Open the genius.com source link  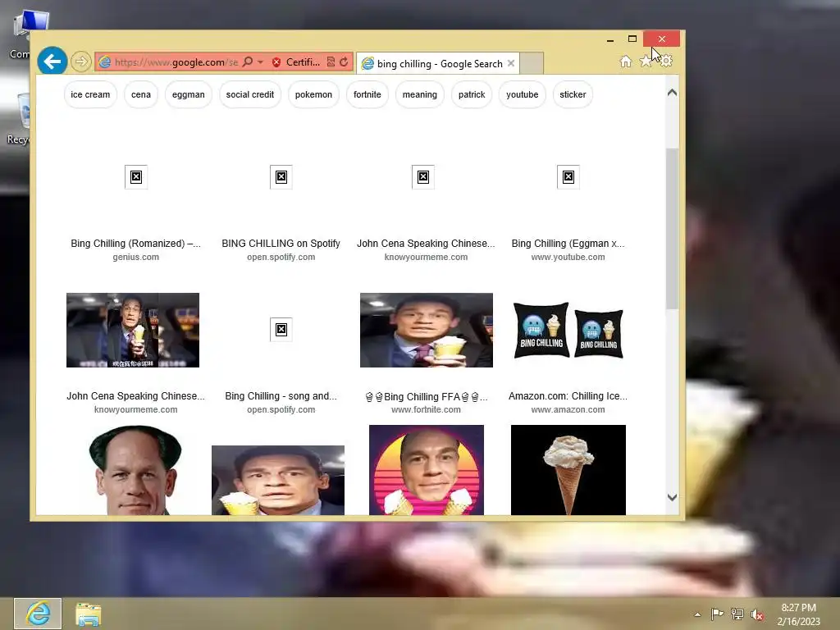click(135, 257)
